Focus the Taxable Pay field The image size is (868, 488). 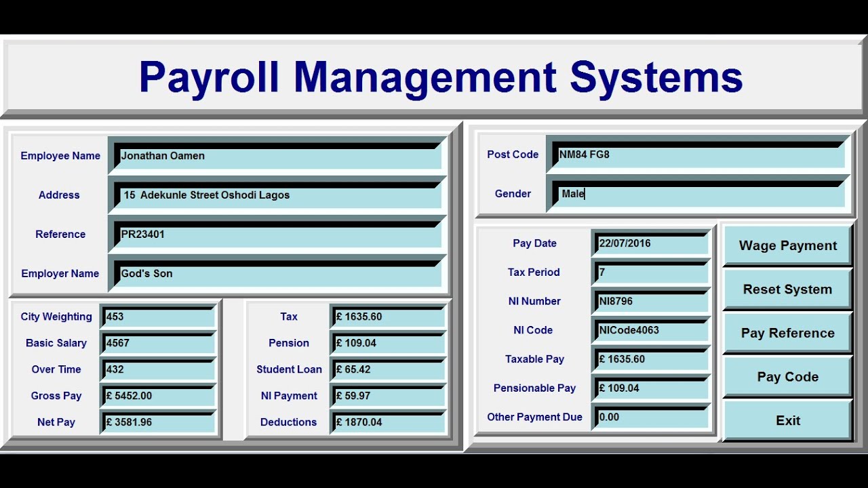pos(651,359)
